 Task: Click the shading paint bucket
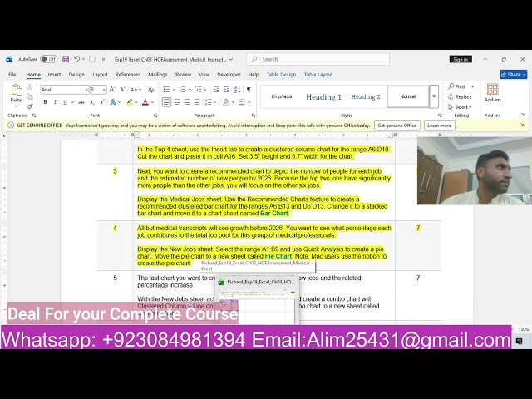pyautogui.click(x=226, y=102)
